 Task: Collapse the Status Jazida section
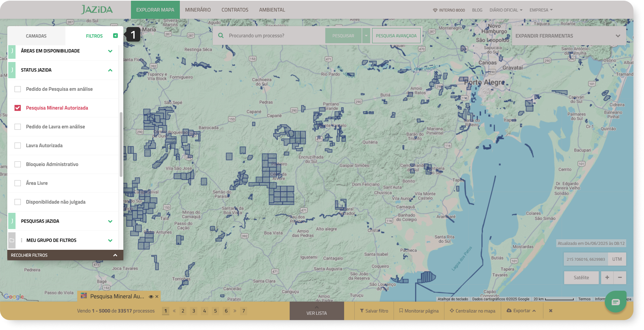pyautogui.click(x=110, y=70)
